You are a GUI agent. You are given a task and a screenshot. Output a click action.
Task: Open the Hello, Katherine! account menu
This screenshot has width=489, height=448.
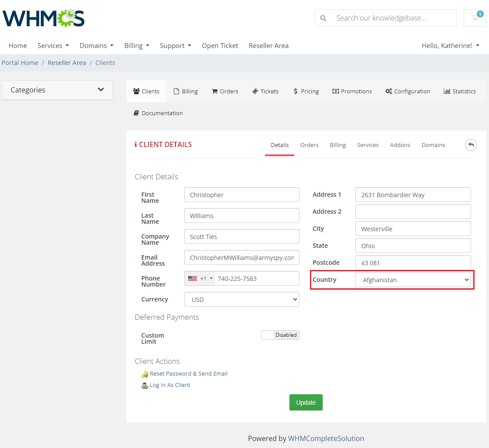(x=450, y=45)
